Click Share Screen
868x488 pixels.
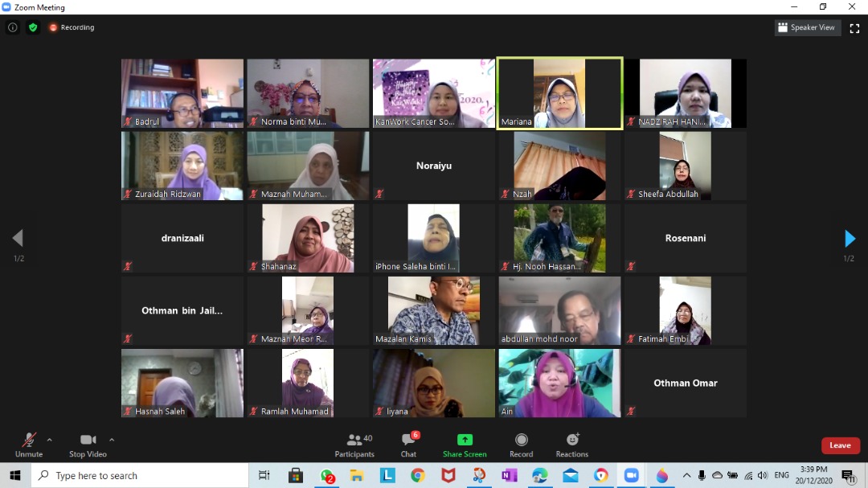pyautogui.click(x=465, y=445)
